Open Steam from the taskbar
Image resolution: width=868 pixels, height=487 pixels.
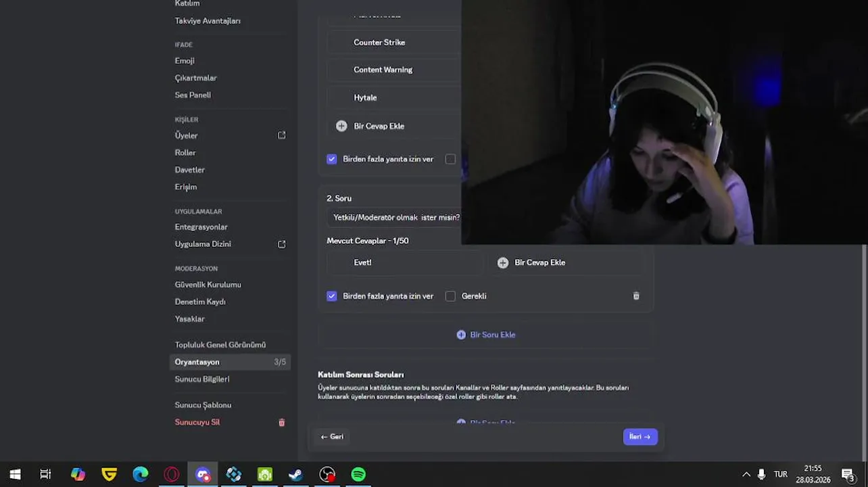[295, 475]
